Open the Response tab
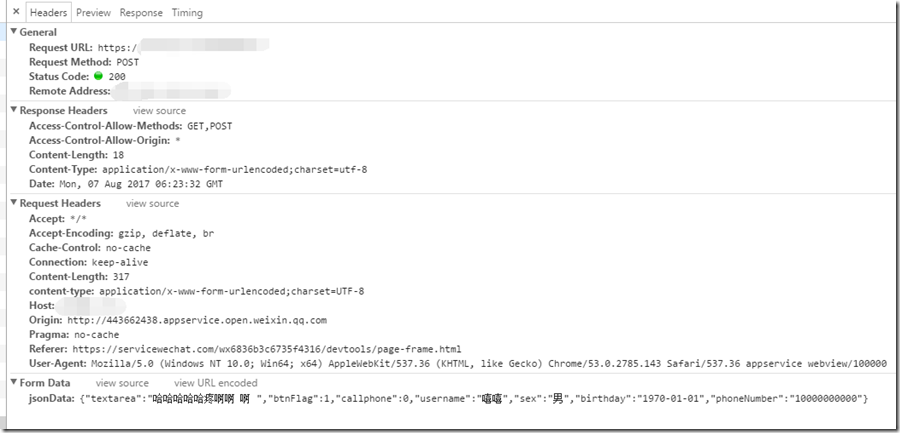The image size is (900, 433). 141,12
